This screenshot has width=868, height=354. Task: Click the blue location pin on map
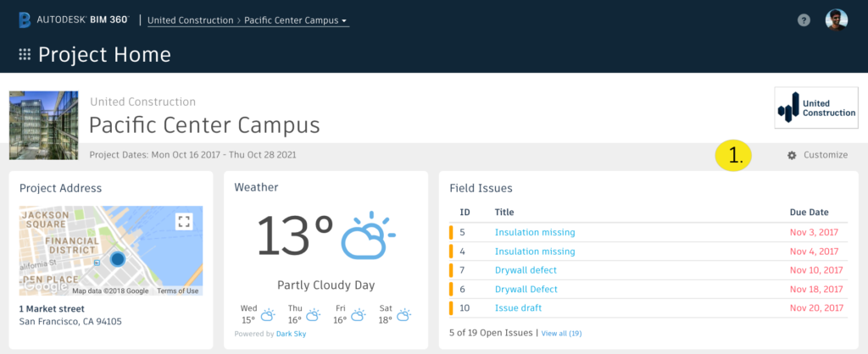(x=118, y=259)
